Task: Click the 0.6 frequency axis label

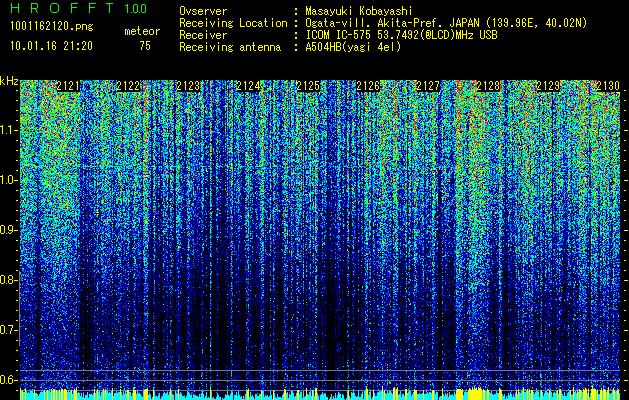Action: [x=9, y=380]
